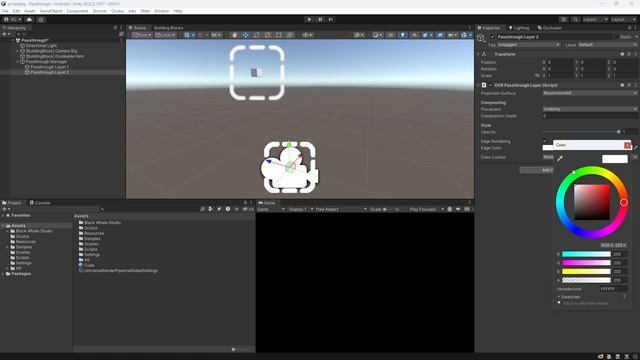Click the eyedropper in Color picker
Image resolution: width=640 pixels, height=360 pixels.
click(x=560, y=158)
